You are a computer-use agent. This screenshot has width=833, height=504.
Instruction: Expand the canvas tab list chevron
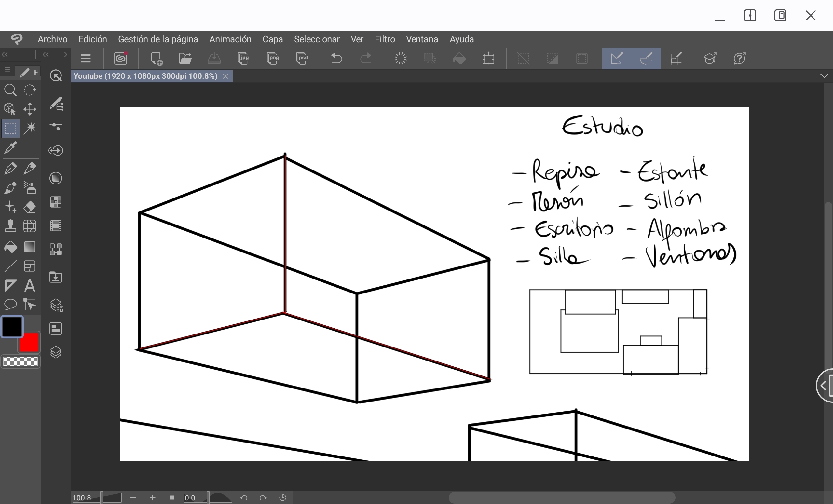pos(824,76)
